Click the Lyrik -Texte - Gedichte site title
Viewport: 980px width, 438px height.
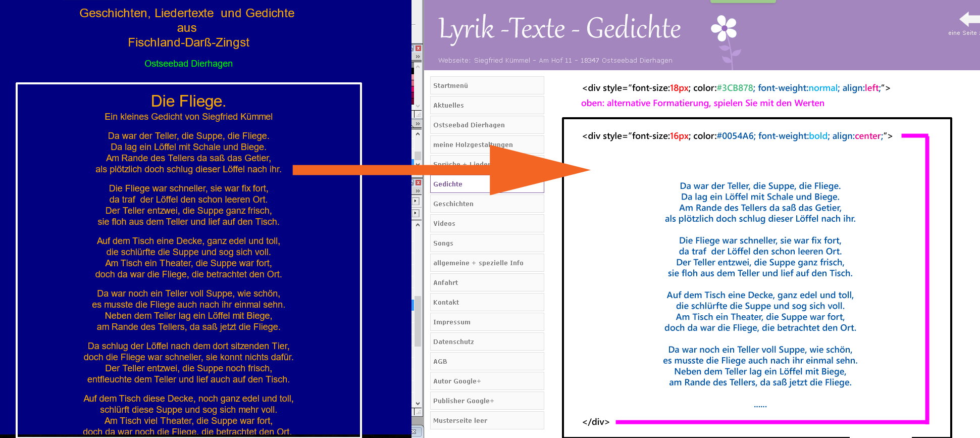pyautogui.click(x=560, y=29)
